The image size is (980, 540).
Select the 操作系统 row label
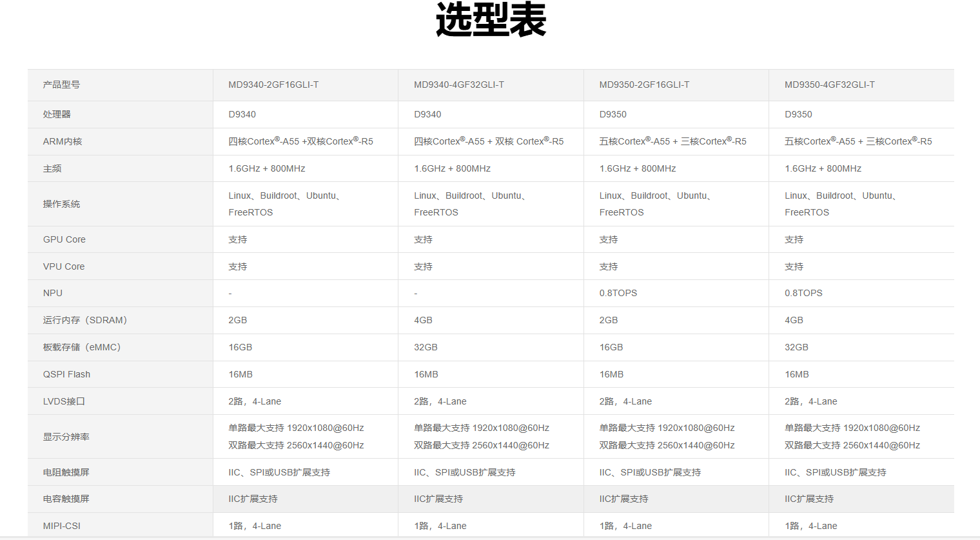click(61, 204)
